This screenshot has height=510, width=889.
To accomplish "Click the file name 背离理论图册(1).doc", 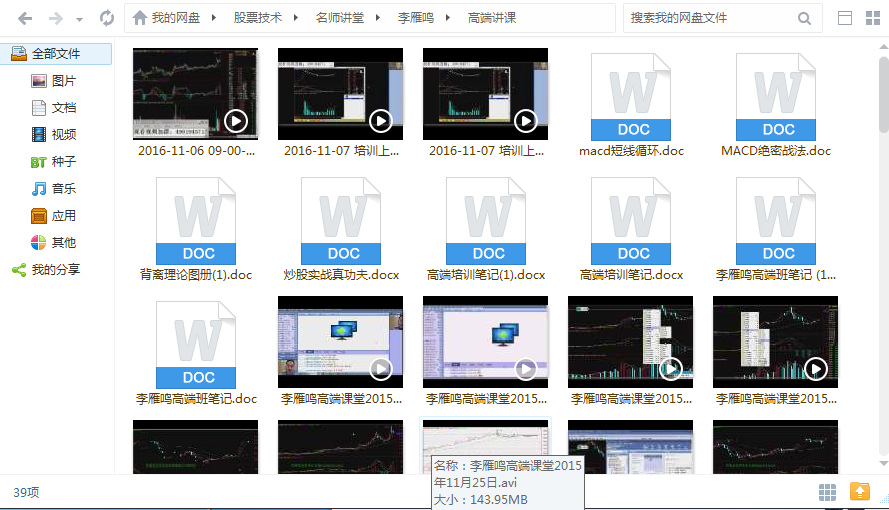I will 196,275.
